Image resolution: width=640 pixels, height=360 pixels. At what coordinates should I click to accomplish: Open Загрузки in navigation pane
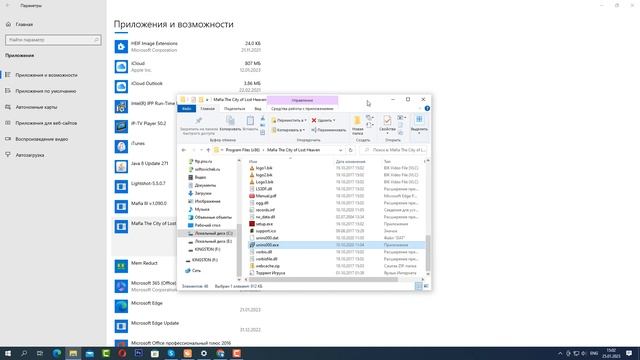point(203,193)
